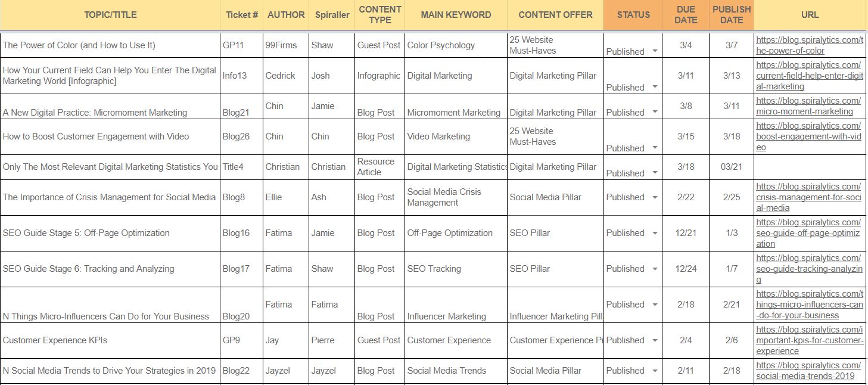Click due date 12/24 cell
The width and height of the screenshot is (868, 385).
tap(686, 269)
